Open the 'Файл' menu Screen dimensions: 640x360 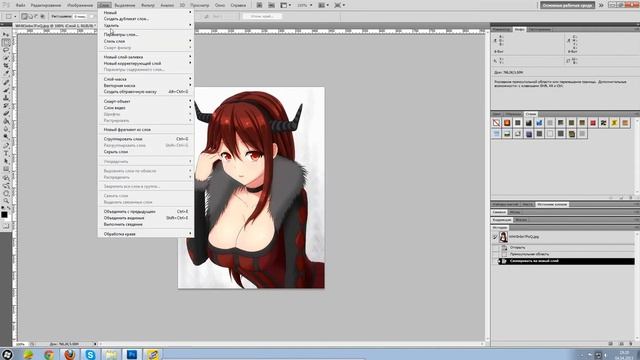pos(20,5)
